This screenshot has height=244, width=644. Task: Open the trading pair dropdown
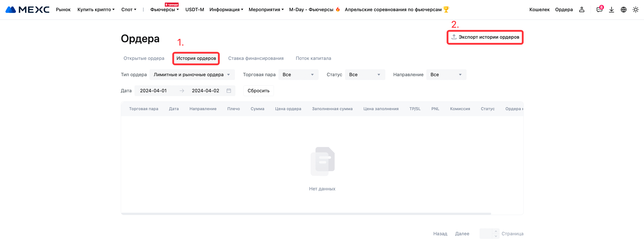pyautogui.click(x=298, y=75)
